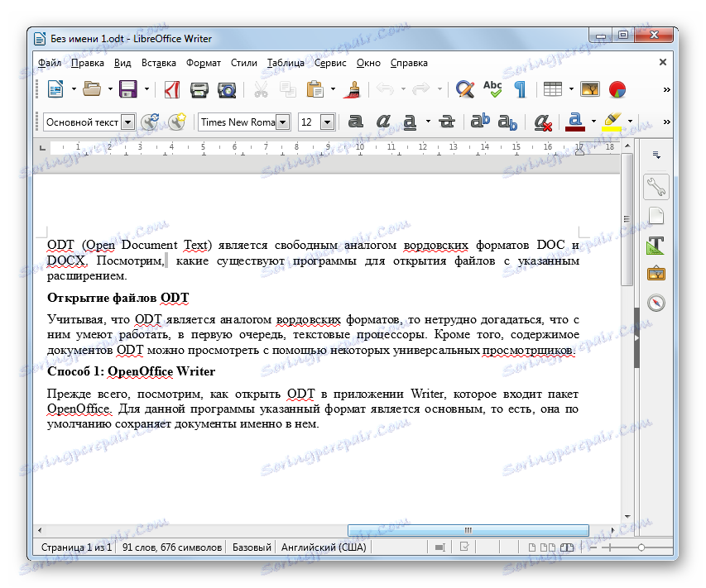Click the Print document icon
Image resolution: width=706 pixels, height=588 pixels.
[199, 89]
